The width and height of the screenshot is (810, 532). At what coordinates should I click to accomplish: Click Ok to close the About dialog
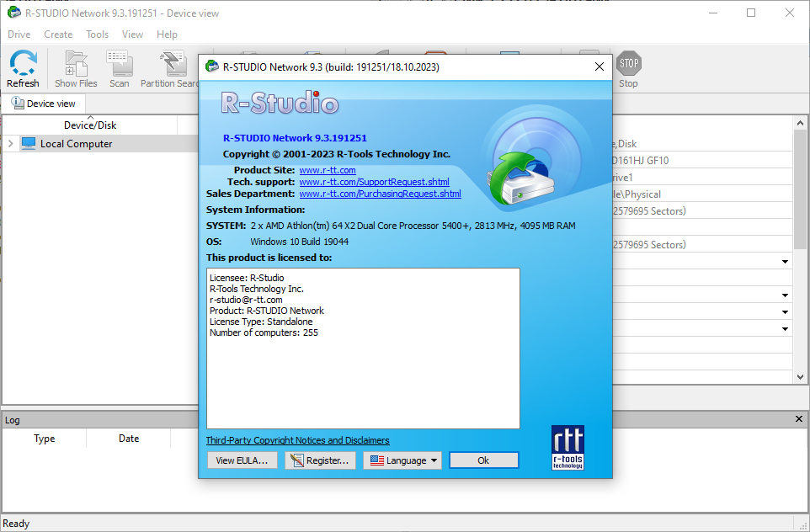click(x=483, y=460)
